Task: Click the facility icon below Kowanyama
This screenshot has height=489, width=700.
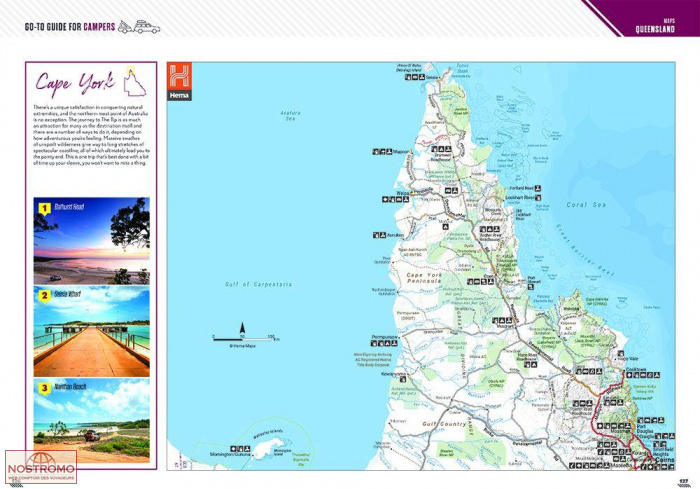Action: point(403,380)
